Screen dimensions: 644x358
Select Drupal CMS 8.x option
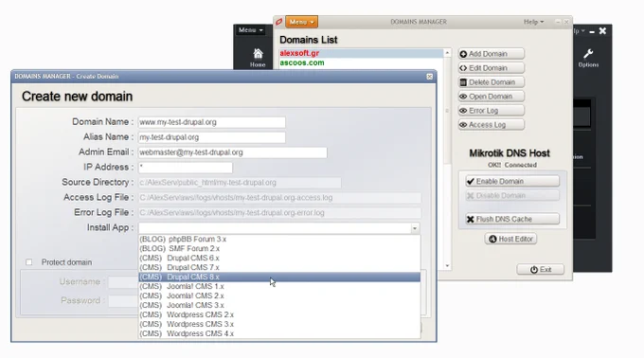(279, 277)
